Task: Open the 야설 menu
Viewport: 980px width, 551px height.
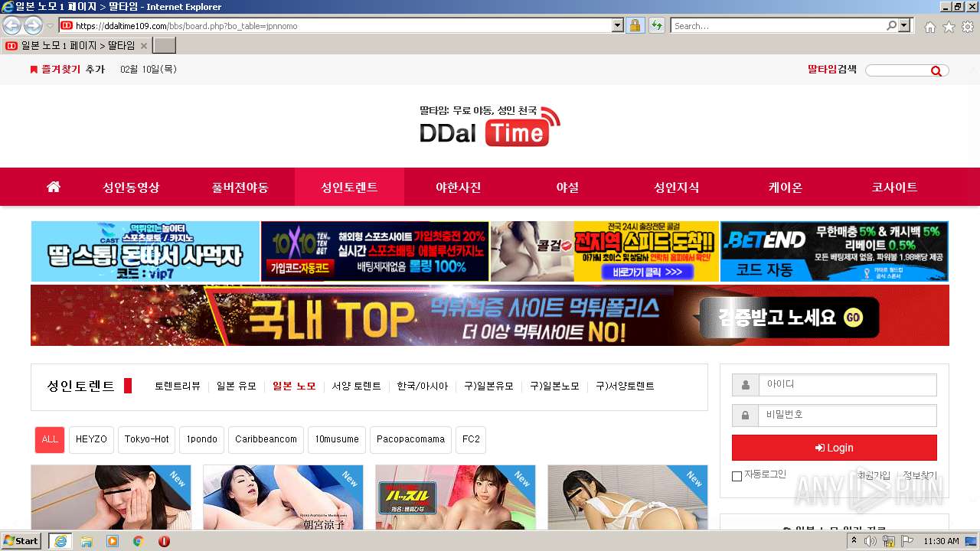Action: point(567,187)
